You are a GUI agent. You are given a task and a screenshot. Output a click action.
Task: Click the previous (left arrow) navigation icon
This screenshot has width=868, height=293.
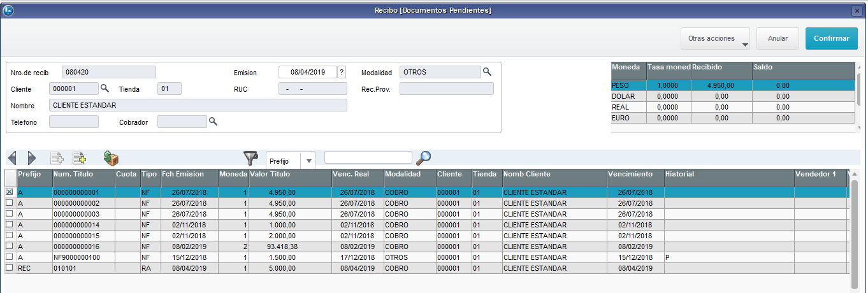tap(12, 158)
